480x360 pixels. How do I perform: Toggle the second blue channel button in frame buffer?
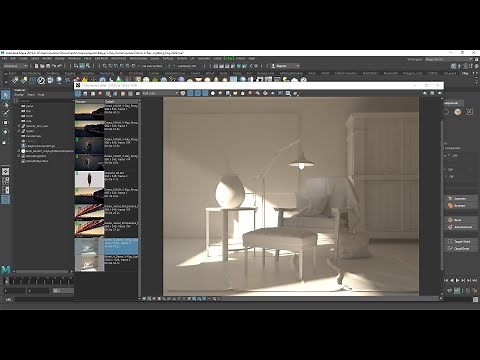click(x=198, y=94)
